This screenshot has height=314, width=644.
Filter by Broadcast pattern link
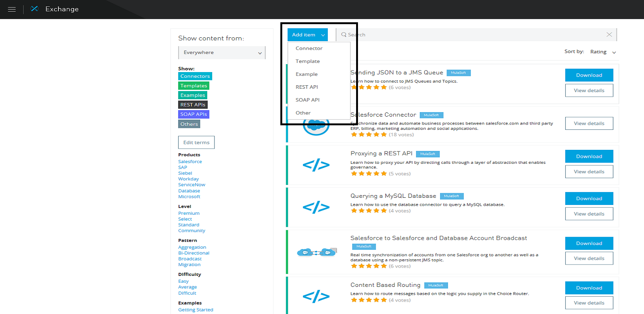pyautogui.click(x=190, y=259)
